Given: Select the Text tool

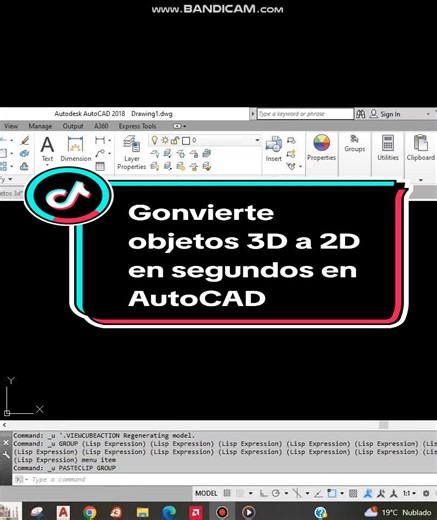Looking at the screenshot, I should pyautogui.click(x=47, y=149).
